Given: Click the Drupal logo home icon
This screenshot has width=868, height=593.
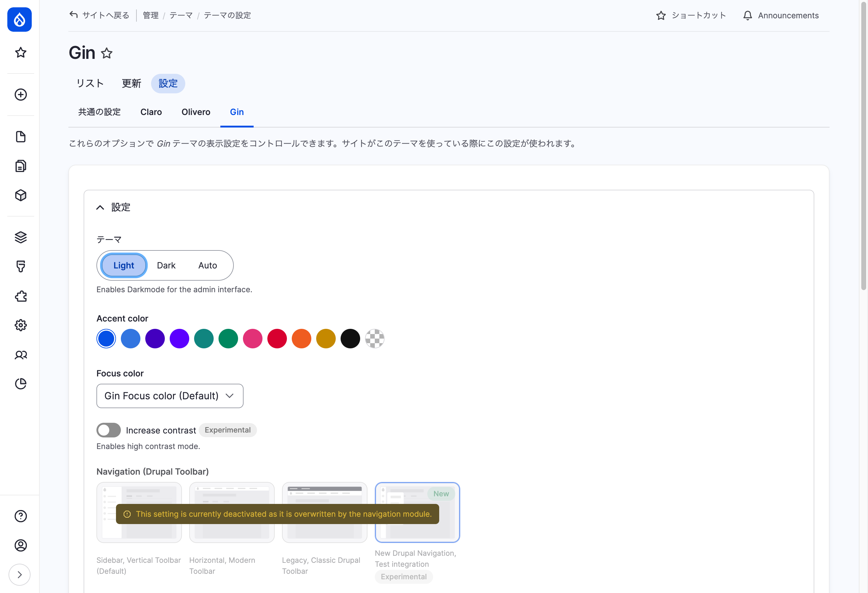Looking at the screenshot, I should (x=20, y=20).
